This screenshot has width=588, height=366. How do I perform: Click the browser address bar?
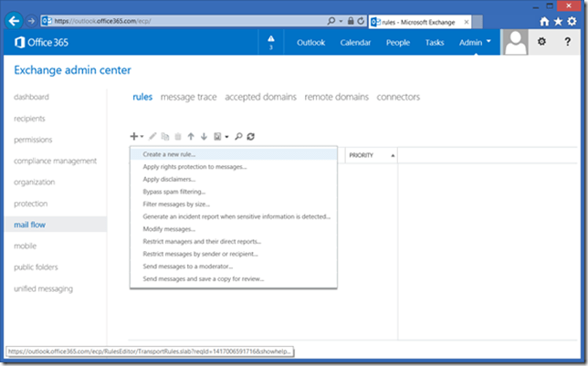[x=183, y=19]
